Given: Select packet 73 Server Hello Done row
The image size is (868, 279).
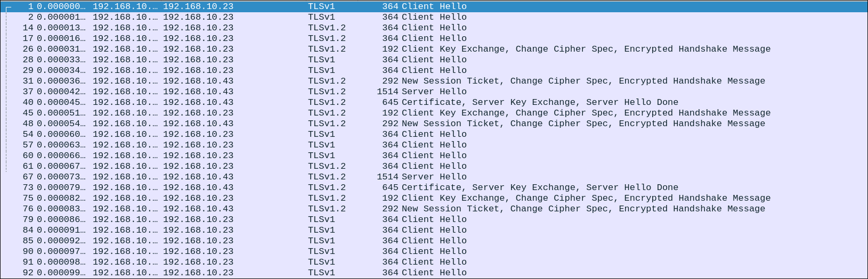Looking at the screenshot, I should (434, 187).
